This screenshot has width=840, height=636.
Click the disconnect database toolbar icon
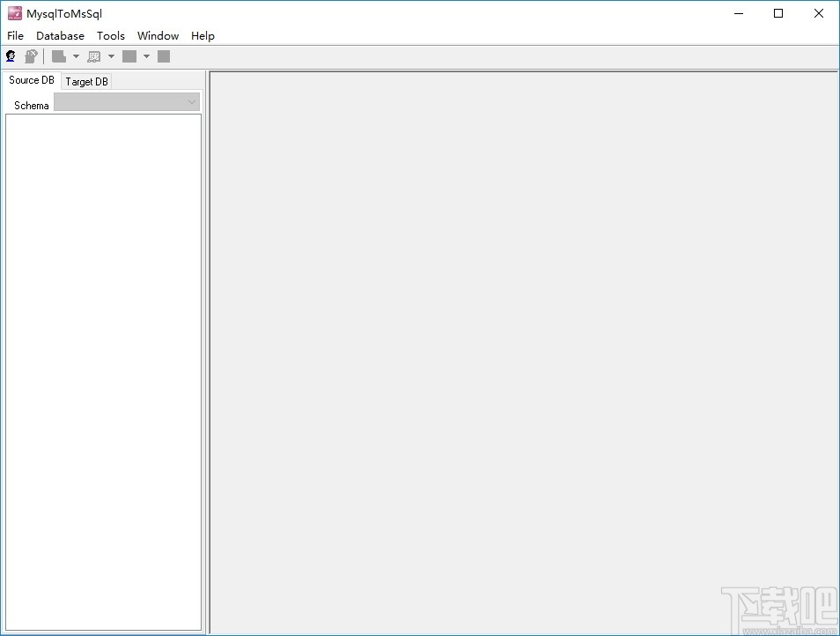[31, 55]
